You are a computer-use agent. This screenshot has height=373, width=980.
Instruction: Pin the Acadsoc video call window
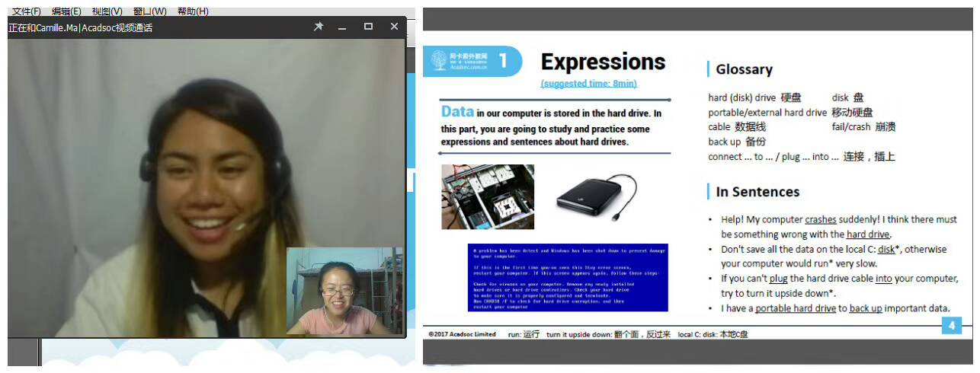click(319, 27)
